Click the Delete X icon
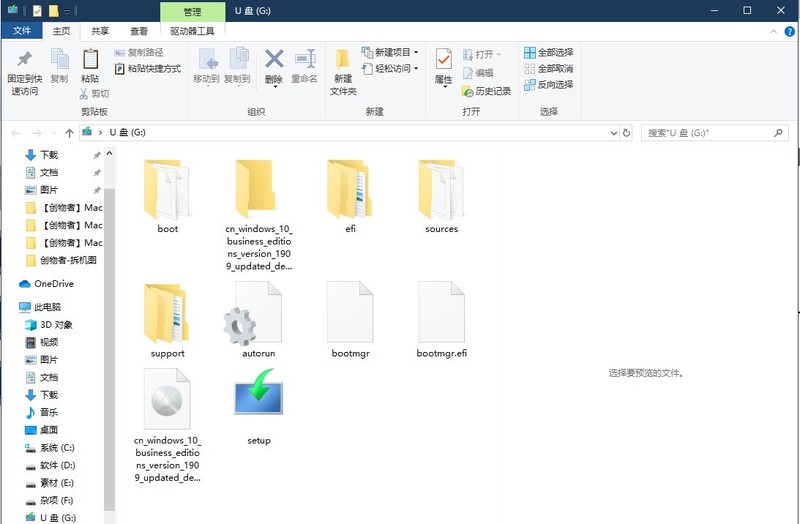The height and width of the screenshot is (524, 800). [x=274, y=59]
